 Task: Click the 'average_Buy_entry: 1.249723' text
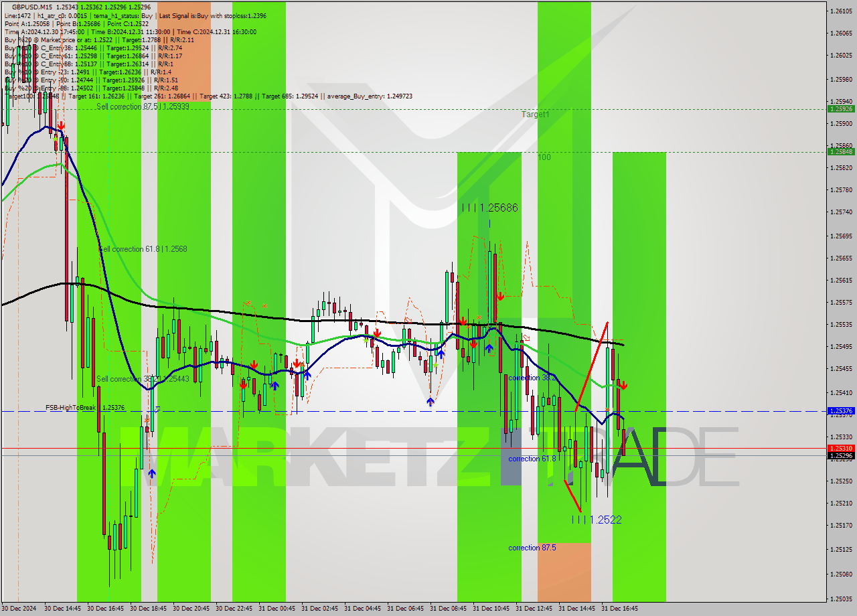pyautogui.click(x=370, y=96)
